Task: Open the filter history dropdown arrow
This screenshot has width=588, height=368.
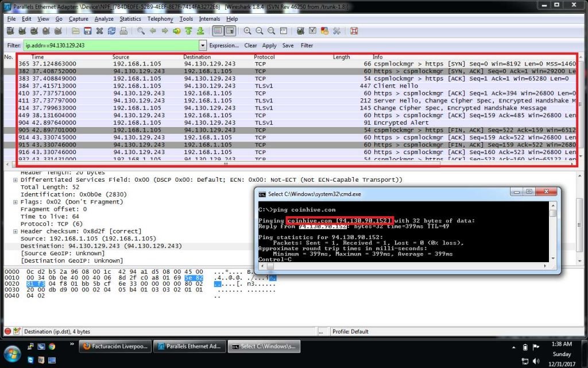Action: 203,45
